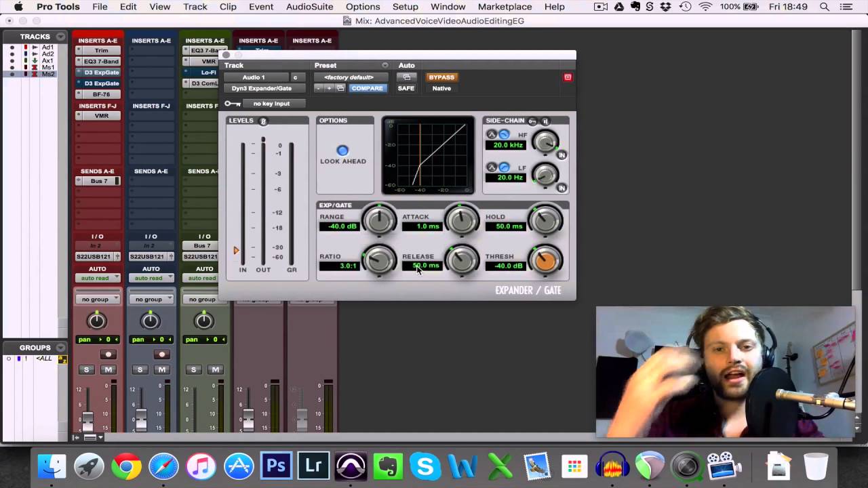Image resolution: width=868 pixels, height=488 pixels.
Task: Click the Release value field 50.0 ms
Action: (x=422, y=266)
